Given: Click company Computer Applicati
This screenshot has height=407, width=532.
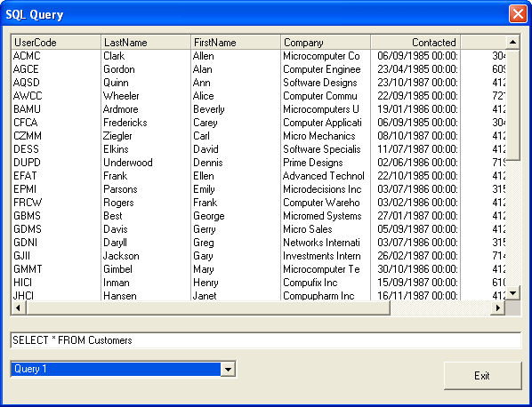Looking at the screenshot, I should pyautogui.click(x=322, y=123).
